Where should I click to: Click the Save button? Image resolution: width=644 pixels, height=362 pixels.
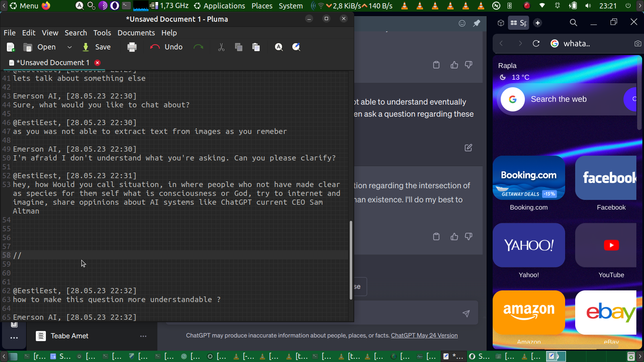tap(97, 47)
